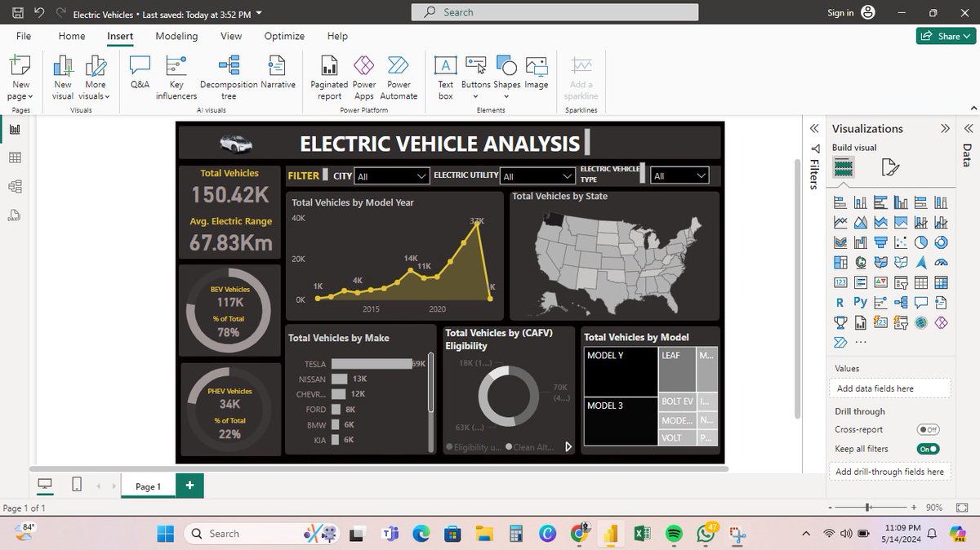
Task: Select the ArcGIS map visual
Action: click(921, 323)
